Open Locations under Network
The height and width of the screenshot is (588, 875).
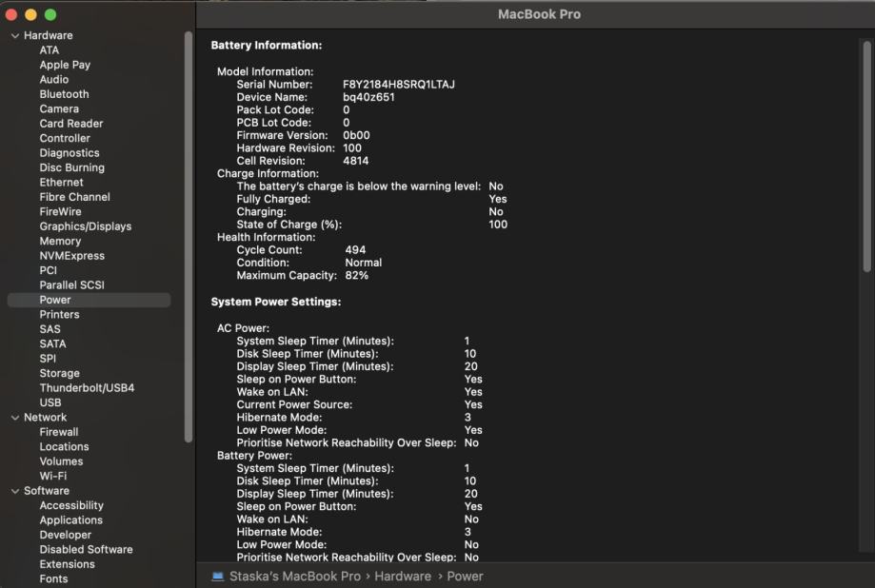point(64,447)
